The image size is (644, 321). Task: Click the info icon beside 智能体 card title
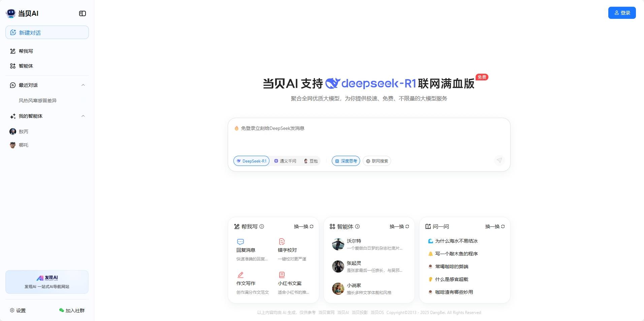(357, 226)
